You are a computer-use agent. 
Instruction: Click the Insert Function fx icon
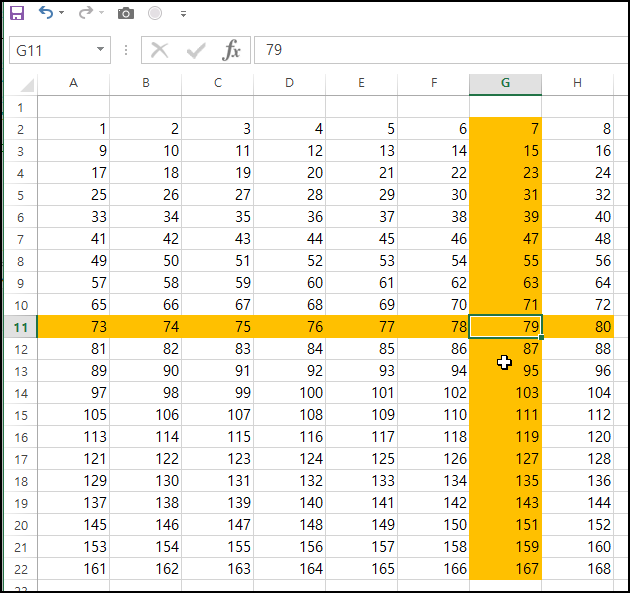point(231,50)
